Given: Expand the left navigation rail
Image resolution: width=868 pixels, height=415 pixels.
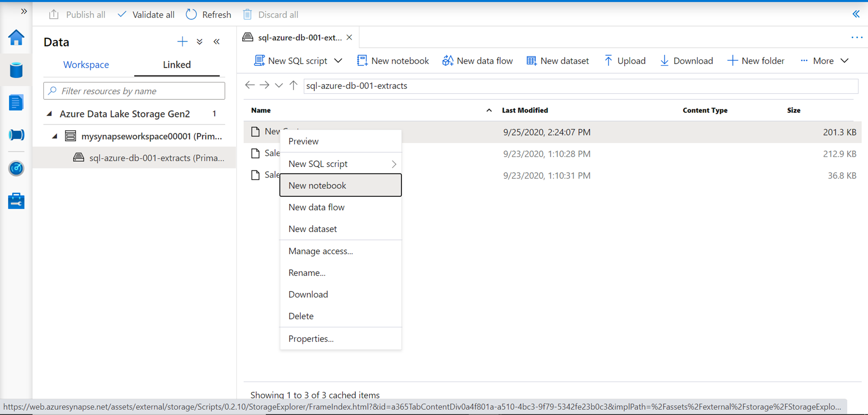Looking at the screenshot, I should click(24, 11).
